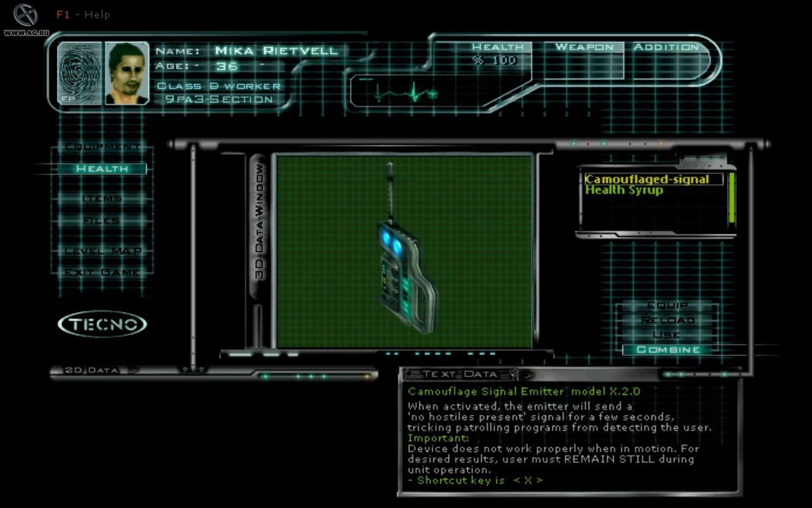Screen dimensions: 812x508
Task: Click the AG logo in the top corner
Action: click(25, 15)
